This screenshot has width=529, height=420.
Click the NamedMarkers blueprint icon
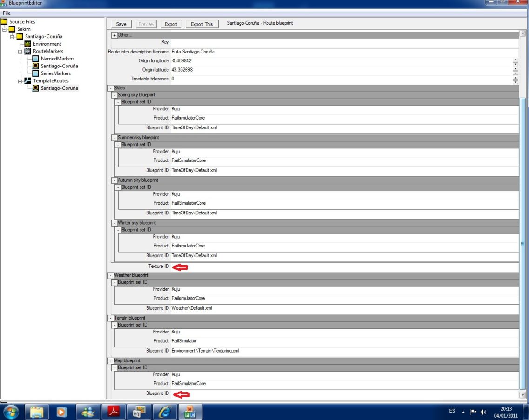click(x=36, y=59)
